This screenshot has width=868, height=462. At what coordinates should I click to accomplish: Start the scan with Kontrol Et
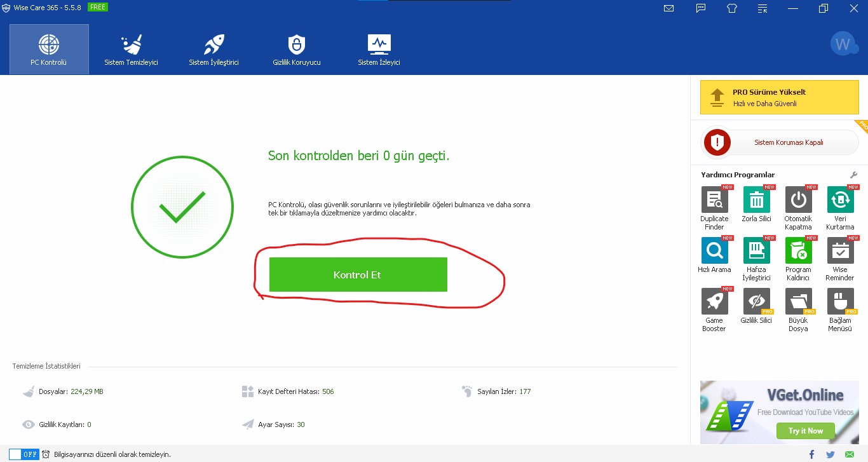coord(358,275)
